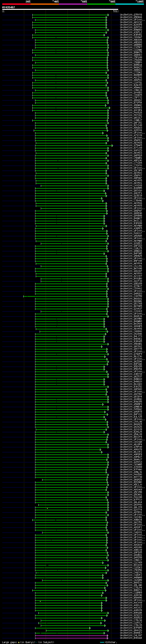Select label UniRef100_Q9FE65
Viewport: 146px width, 644px height.
(131, 553)
